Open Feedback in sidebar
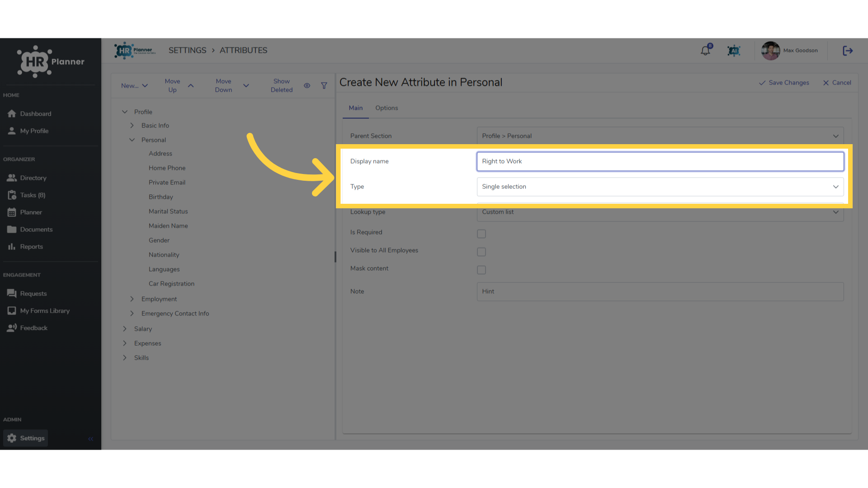 pyautogui.click(x=28, y=328)
